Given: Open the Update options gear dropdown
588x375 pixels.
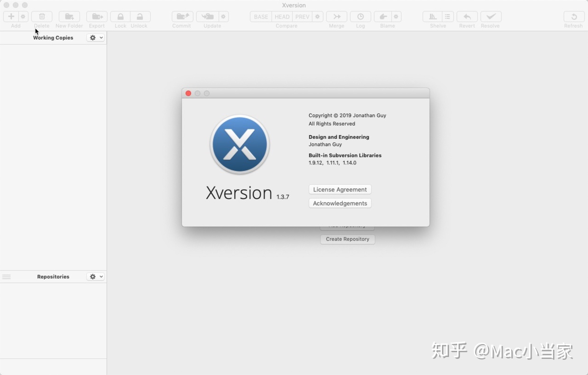Looking at the screenshot, I should pyautogui.click(x=224, y=17).
